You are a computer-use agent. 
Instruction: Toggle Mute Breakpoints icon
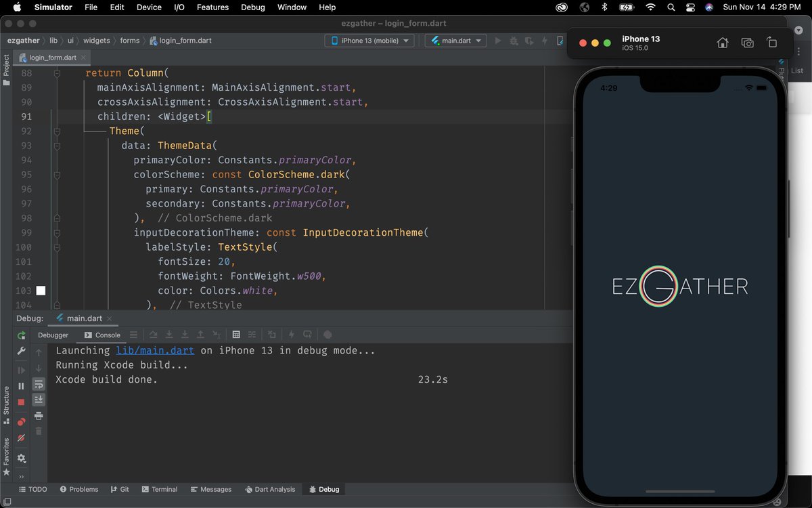click(x=21, y=438)
